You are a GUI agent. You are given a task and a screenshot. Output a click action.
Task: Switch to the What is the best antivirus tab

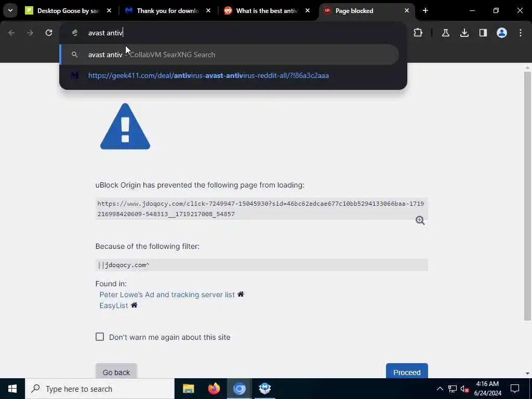pos(267,11)
